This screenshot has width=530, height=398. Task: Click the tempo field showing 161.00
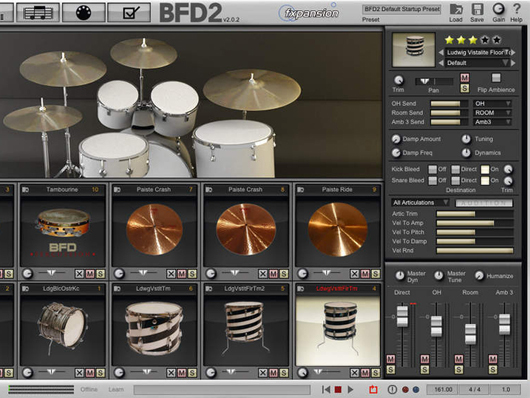coord(443,390)
